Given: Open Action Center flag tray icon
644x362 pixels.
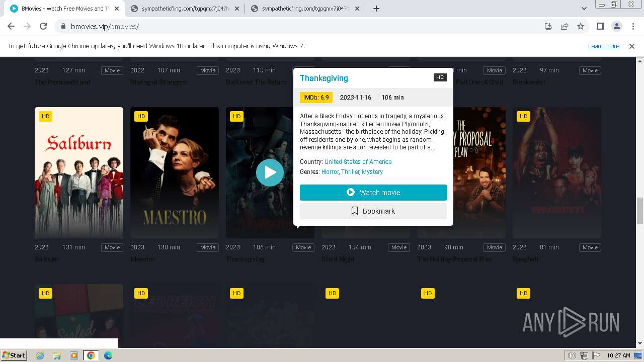Looking at the screenshot, I should point(595,355).
